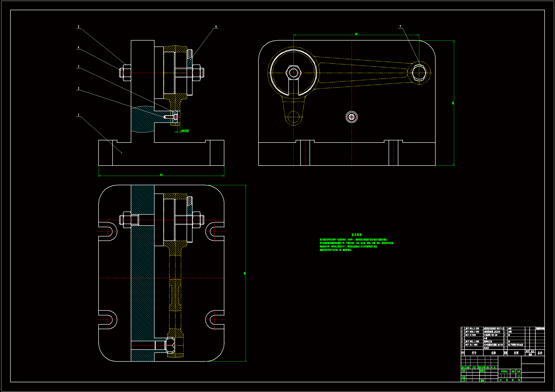Click part balloon number 5 label

pos(78,27)
